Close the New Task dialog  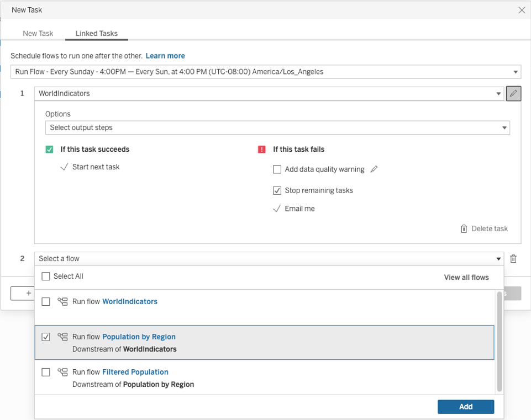522,10
